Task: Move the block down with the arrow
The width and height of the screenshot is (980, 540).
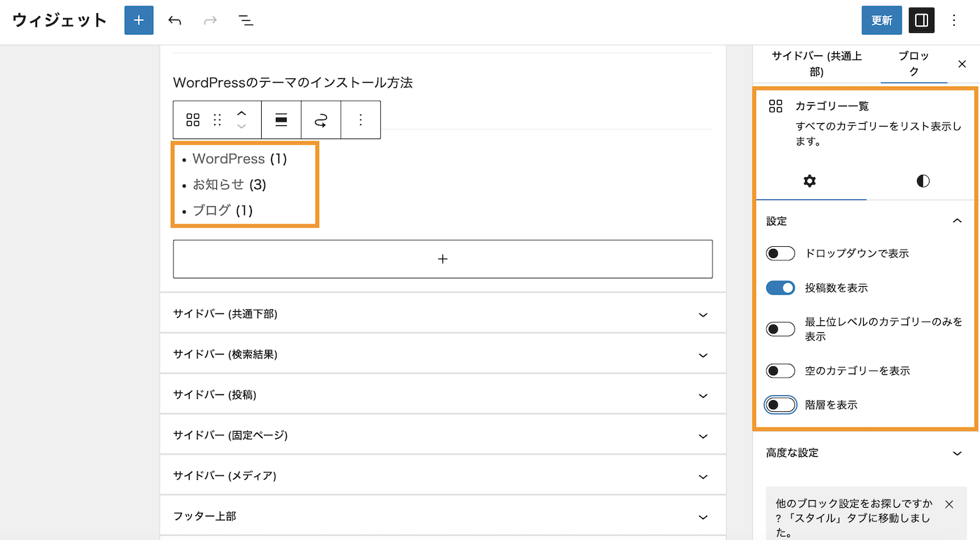Action: pyautogui.click(x=241, y=127)
